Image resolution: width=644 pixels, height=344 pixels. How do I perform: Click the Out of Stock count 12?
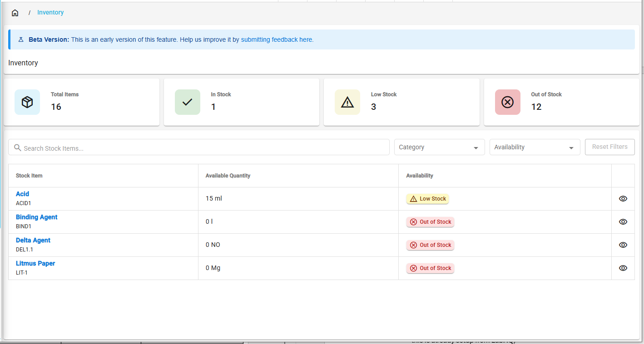(x=536, y=107)
